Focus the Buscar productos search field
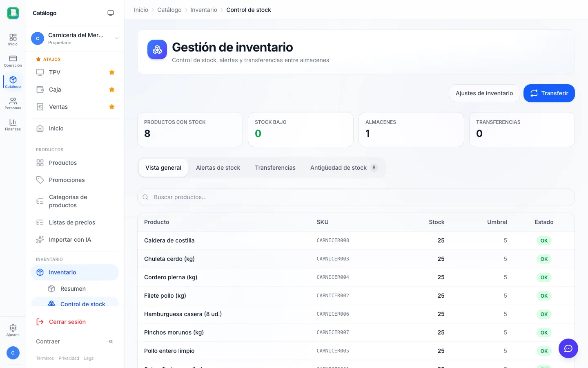The height and width of the screenshot is (368, 588). tap(356, 197)
